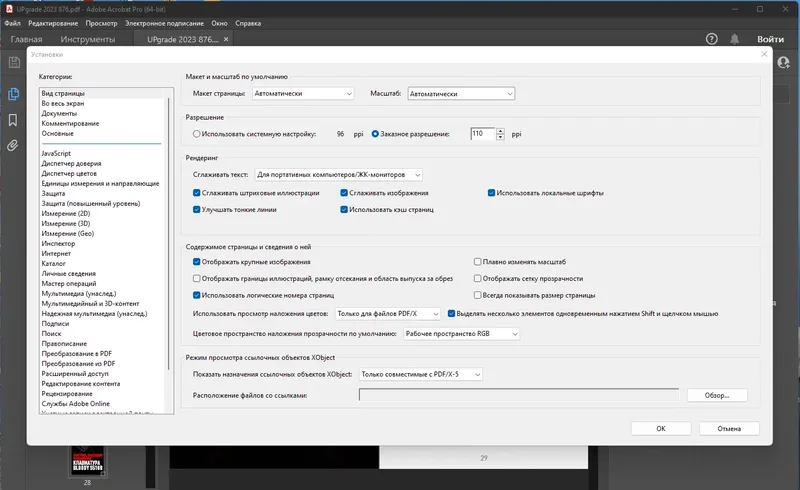Open the color overprint preview dropdown
800x490 pixels.
[x=388, y=313]
